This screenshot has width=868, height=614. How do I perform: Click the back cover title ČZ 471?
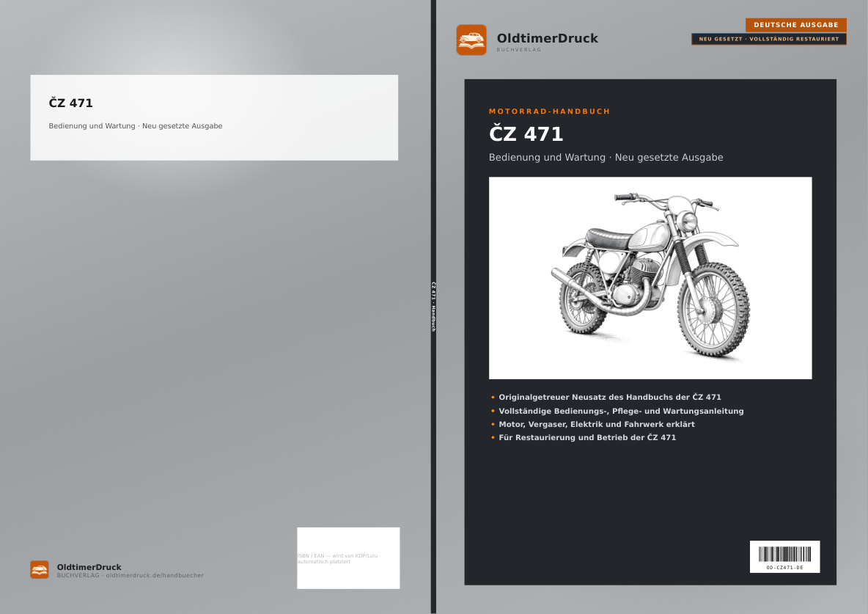click(71, 103)
